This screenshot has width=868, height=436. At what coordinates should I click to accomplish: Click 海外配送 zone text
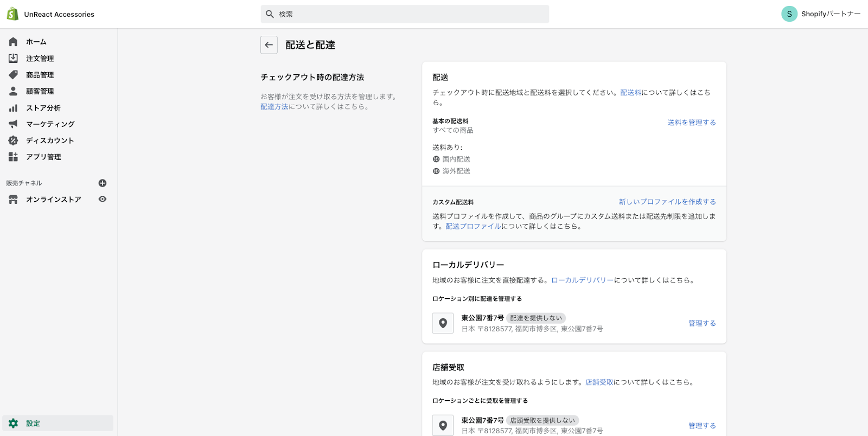coord(456,171)
